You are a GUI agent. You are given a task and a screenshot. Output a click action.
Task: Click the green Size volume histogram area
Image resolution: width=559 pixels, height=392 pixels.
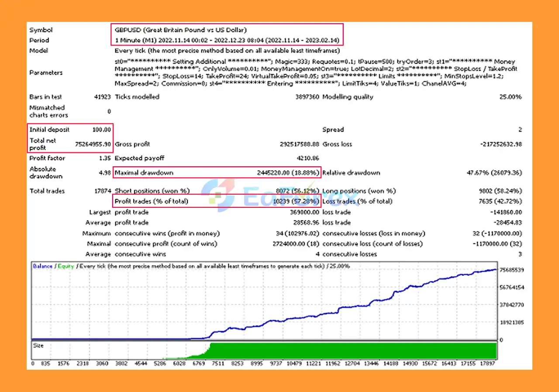tap(349, 351)
